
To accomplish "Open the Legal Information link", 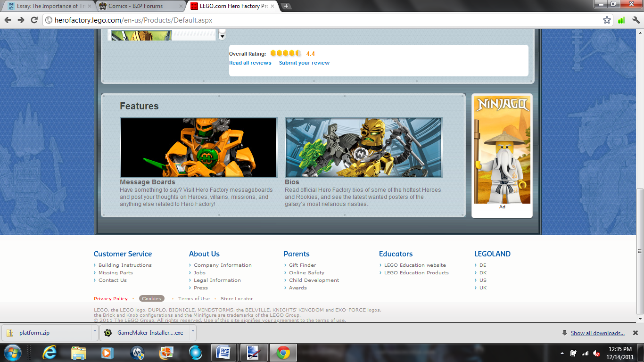I will [217, 280].
